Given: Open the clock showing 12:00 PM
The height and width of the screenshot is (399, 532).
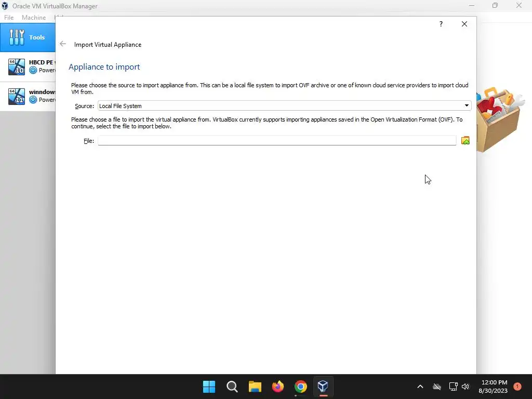Looking at the screenshot, I should tap(493, 387).
